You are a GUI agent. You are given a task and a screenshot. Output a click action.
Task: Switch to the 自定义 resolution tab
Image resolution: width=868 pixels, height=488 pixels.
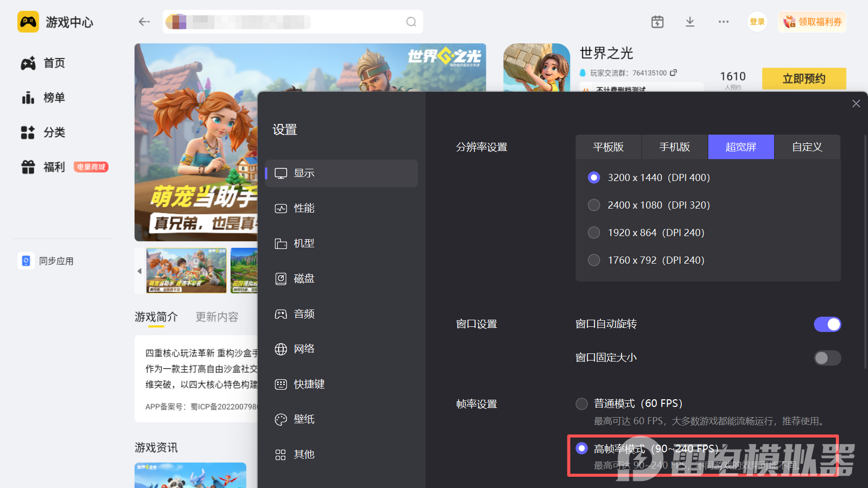(x=807, y=147)
